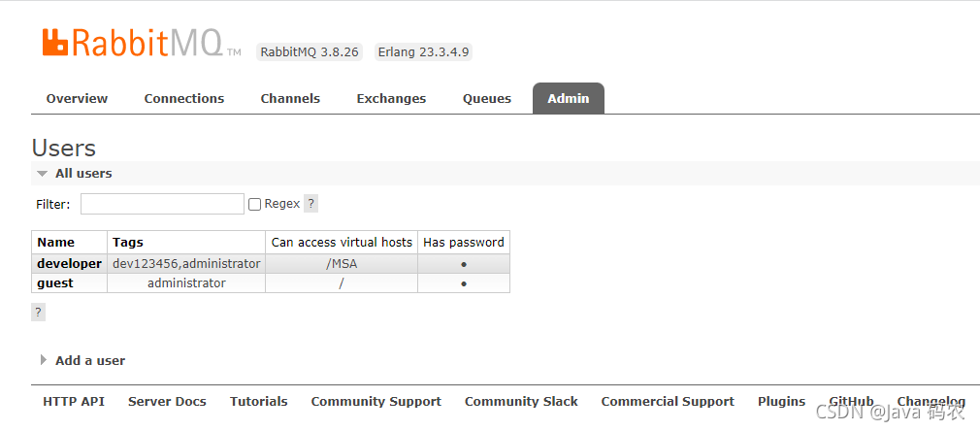Click the help icon below the users table
Screen dimensions: 980x431
point(38,313)
